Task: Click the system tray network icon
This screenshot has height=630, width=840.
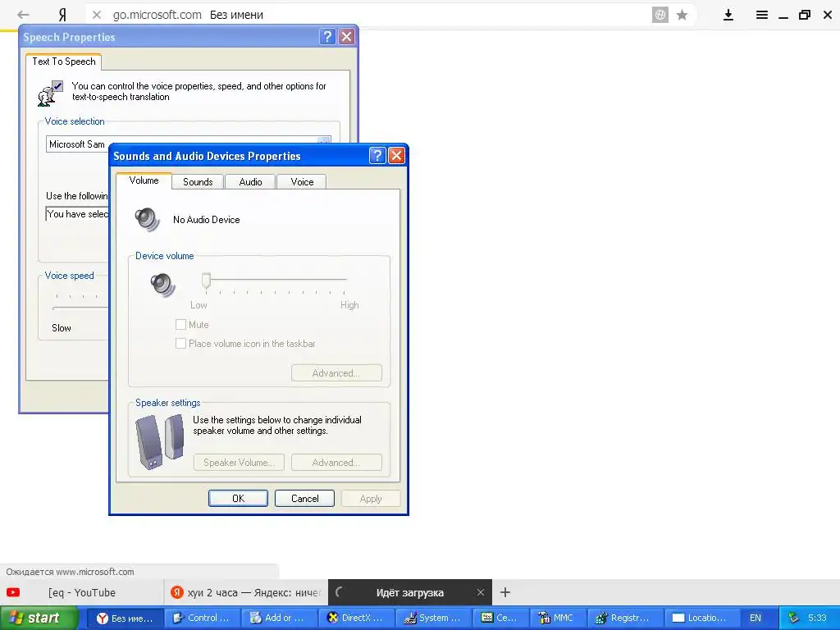Action: tap(793, 618)
